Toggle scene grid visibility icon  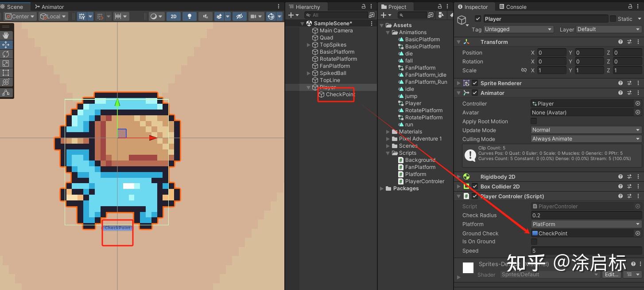pos(82,16)
